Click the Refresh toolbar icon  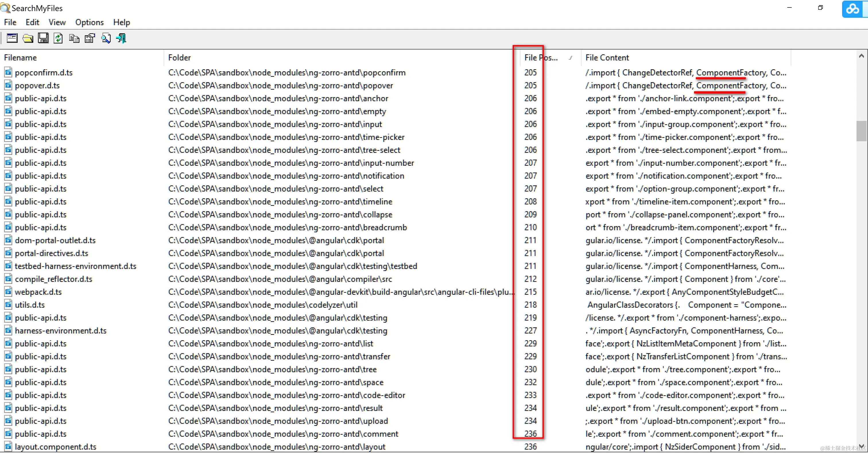coord(58,38)
